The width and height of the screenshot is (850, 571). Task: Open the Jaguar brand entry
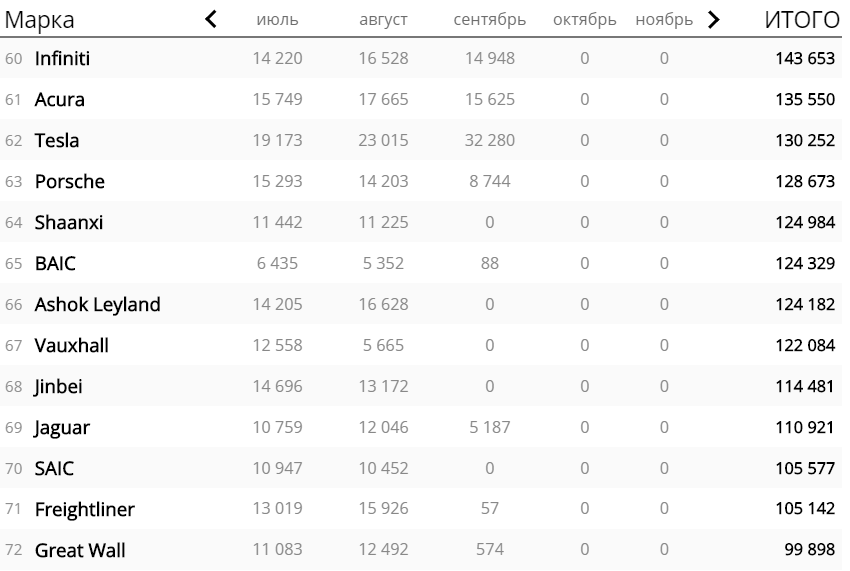(x=62, y=428)
